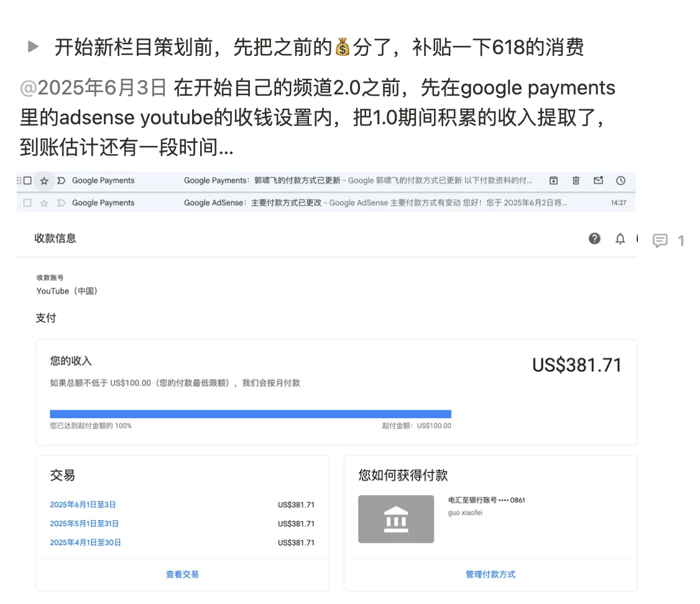Viewport: 700px width, 604px height.
Task: View transactions for 2025年4月1日至30日
Action: pyautogui.click(x=86, y=542)
